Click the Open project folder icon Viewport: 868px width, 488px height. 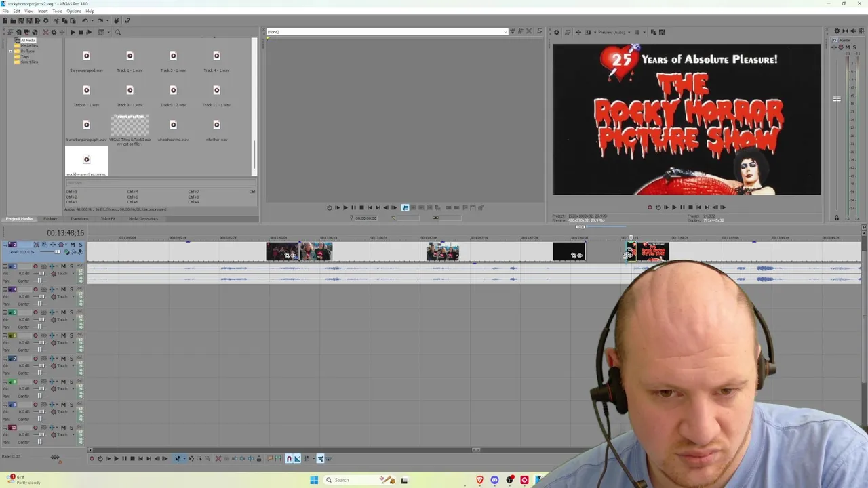click(x=13, y=21)
